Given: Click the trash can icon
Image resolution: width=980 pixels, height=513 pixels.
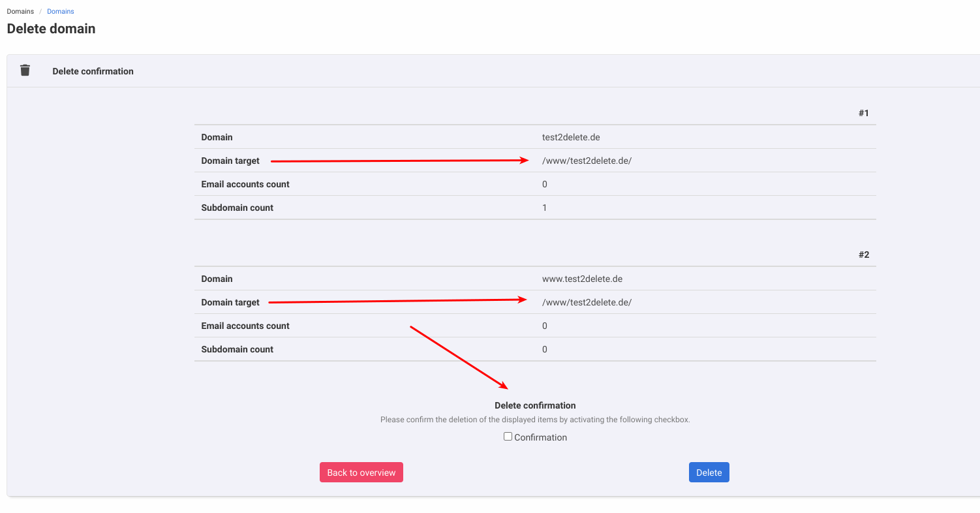Looking at the screenshot, I should coord(25,70).
